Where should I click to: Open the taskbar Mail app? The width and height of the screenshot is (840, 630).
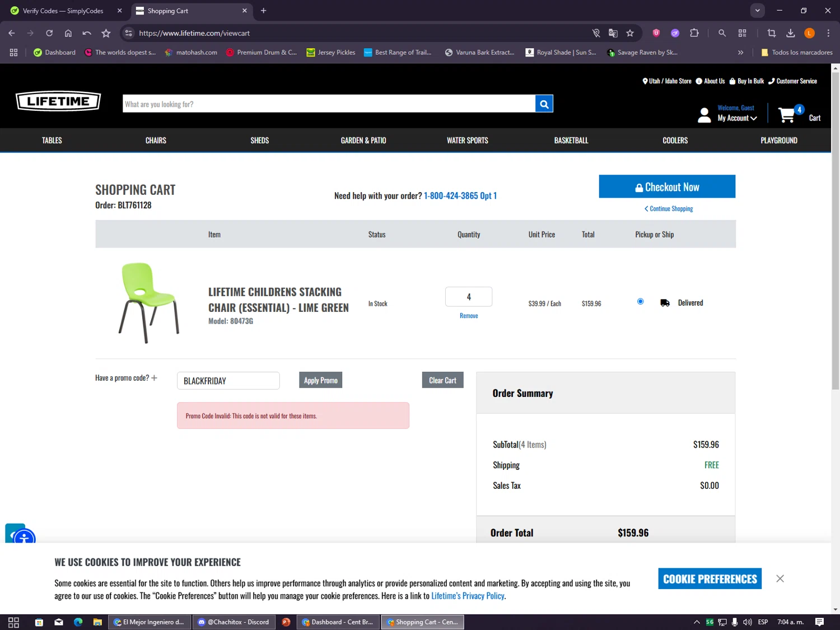pyautogui.click(x=59, y=622)
